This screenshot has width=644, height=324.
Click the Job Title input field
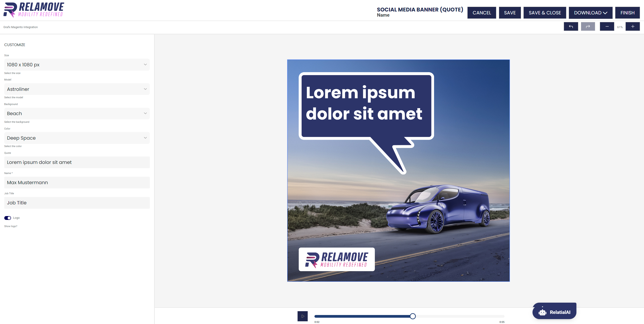click(77, 203)
